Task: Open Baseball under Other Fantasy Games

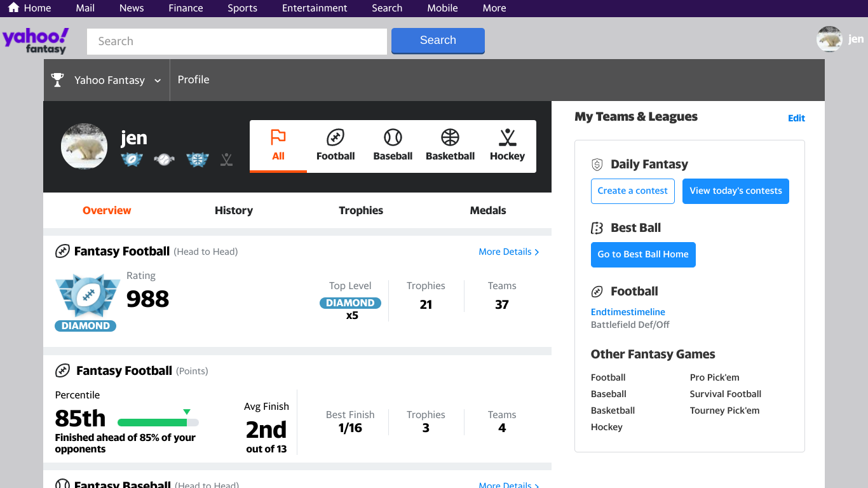Action: 609,394
